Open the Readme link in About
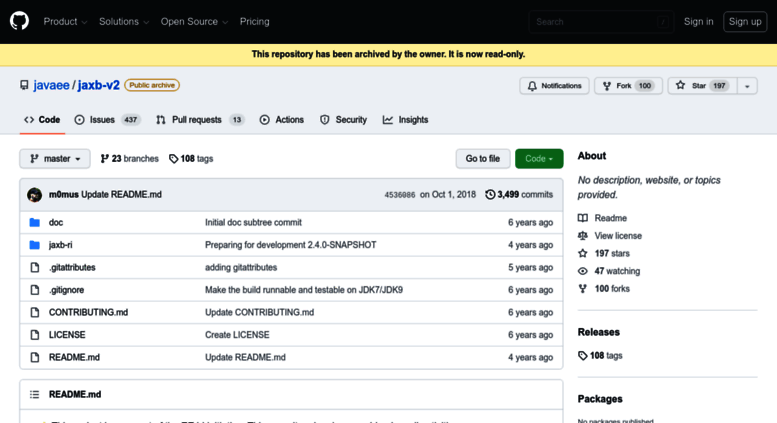Viewport: 777px width, 423px height. 602,218
